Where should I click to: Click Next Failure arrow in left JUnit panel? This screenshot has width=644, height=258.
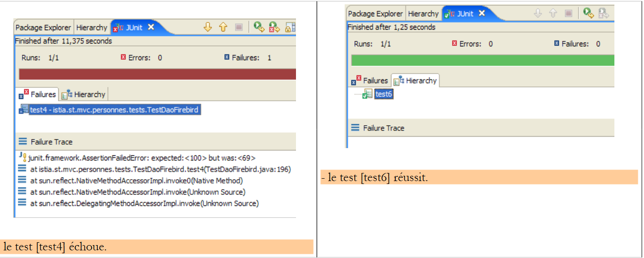tap(207, 27)
